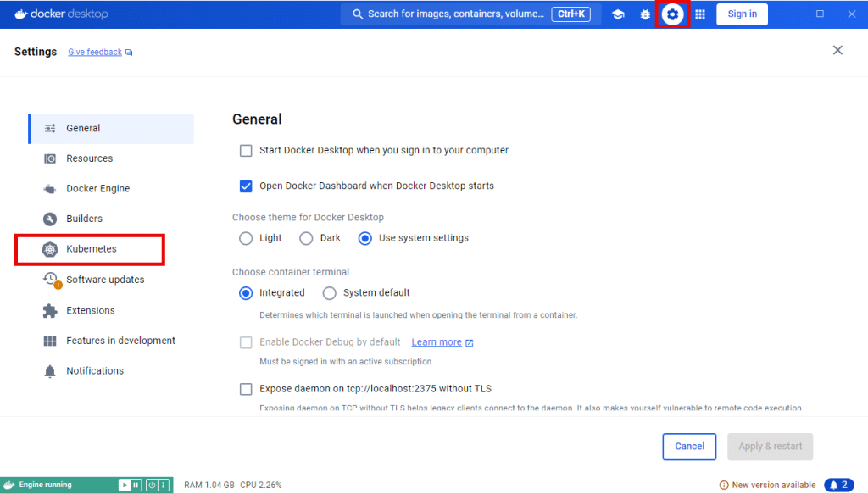The height and width of the screenshot is (494, 868).
Task: Open the apps grid icon
Action: click(x=700, y=14)
